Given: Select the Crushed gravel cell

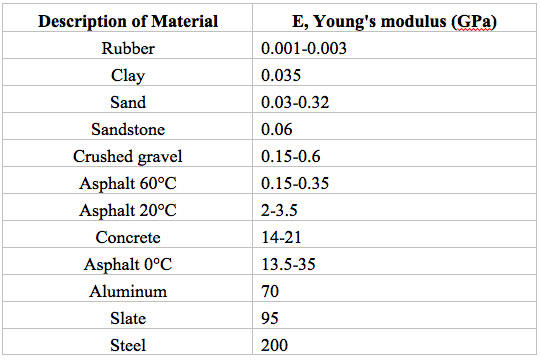Looking at the screenshot, I should 127,153.
